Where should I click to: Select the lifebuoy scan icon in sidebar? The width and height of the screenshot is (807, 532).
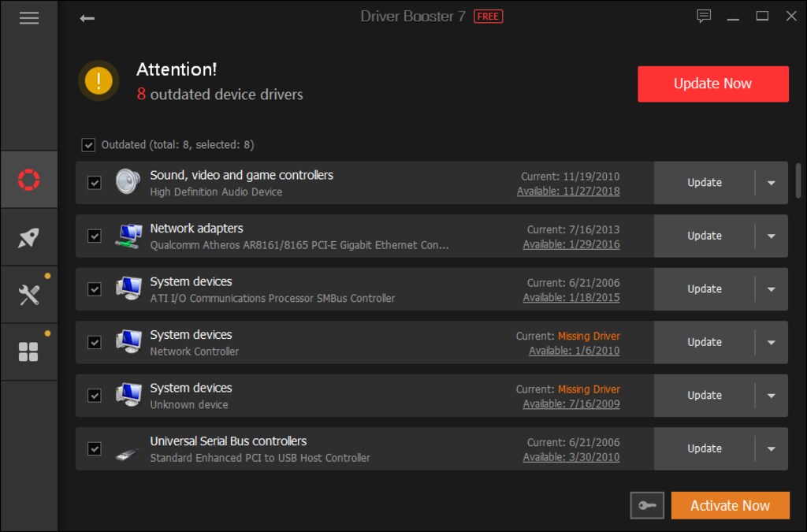[29, 180]
